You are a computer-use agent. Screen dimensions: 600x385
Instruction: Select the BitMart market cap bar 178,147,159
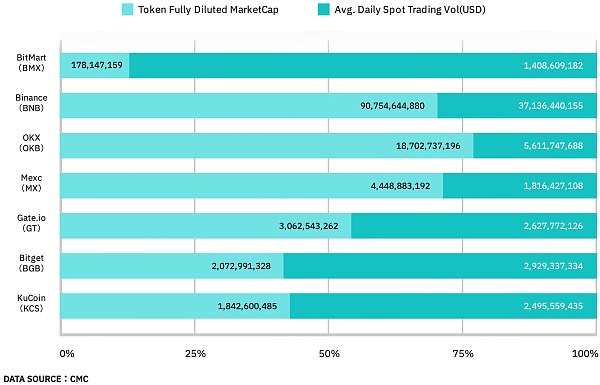(95, 65)
